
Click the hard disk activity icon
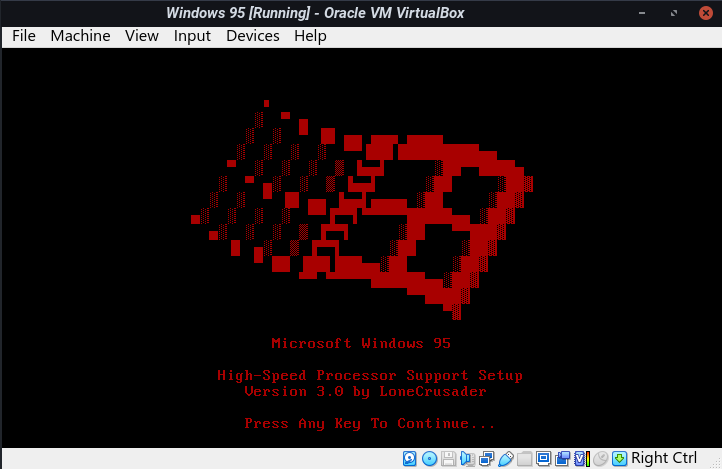click(410, 458)
